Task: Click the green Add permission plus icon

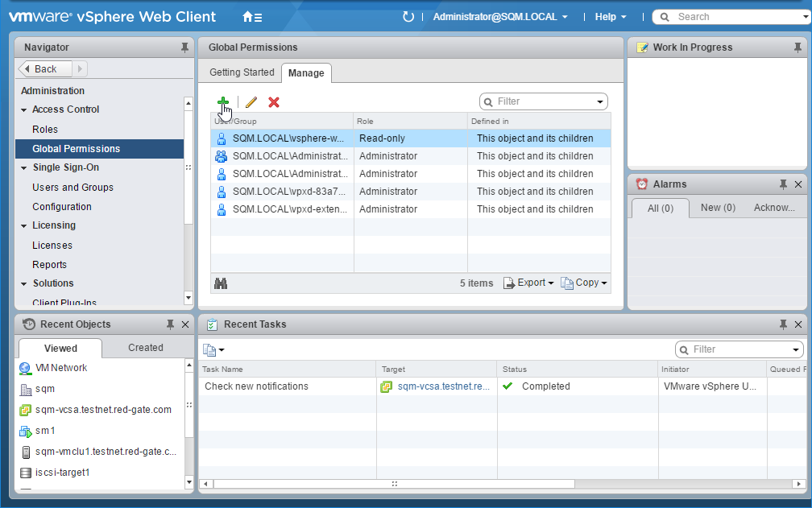Action: (223, 102)
